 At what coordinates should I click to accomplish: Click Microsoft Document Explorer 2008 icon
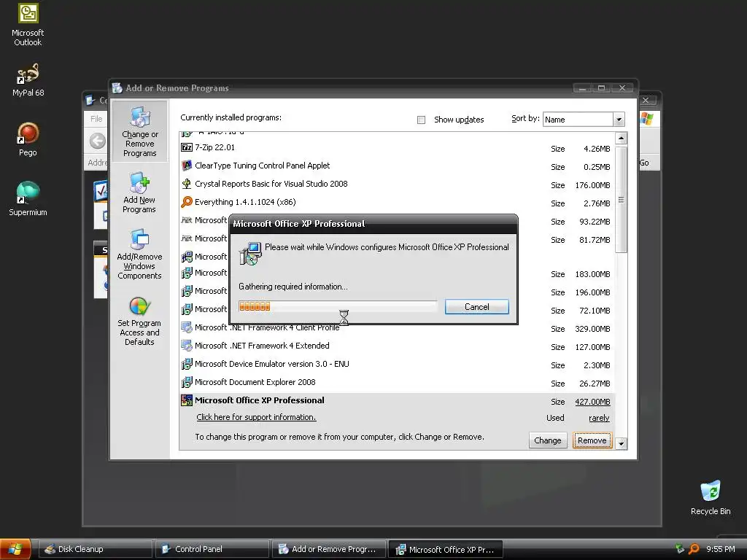(187, 382)
